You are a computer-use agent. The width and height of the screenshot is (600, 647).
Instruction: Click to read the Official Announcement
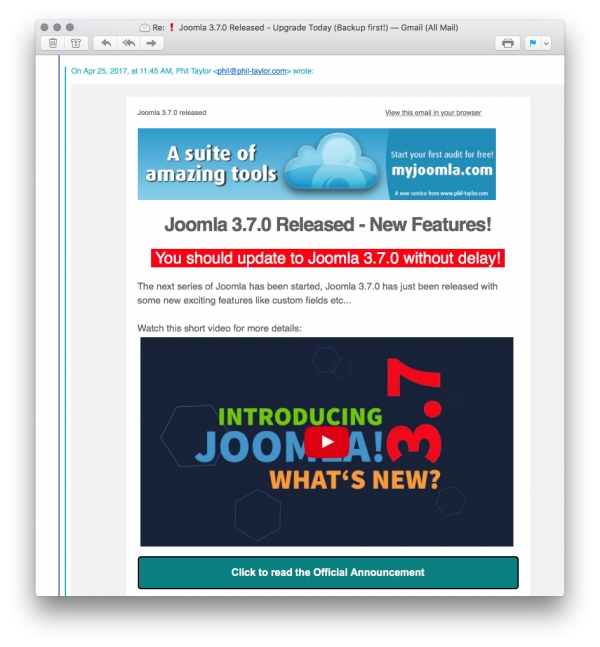tap(328, 572)
